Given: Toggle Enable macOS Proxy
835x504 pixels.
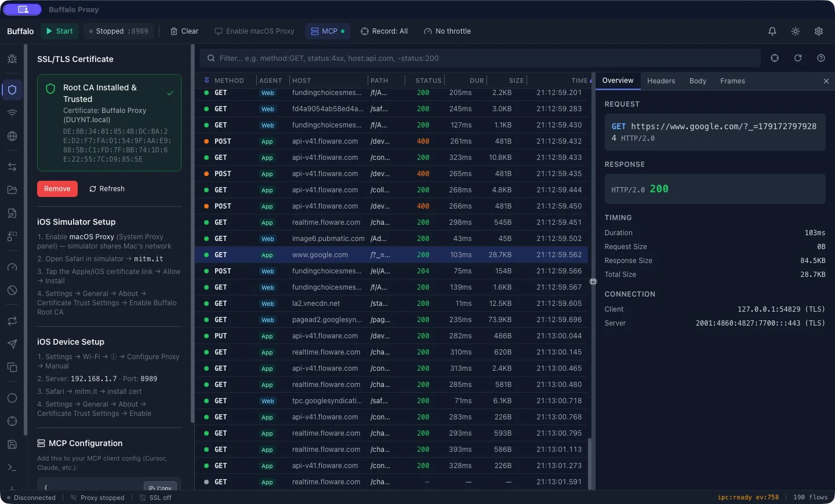Looking at the screenshot, I should 255,31.
